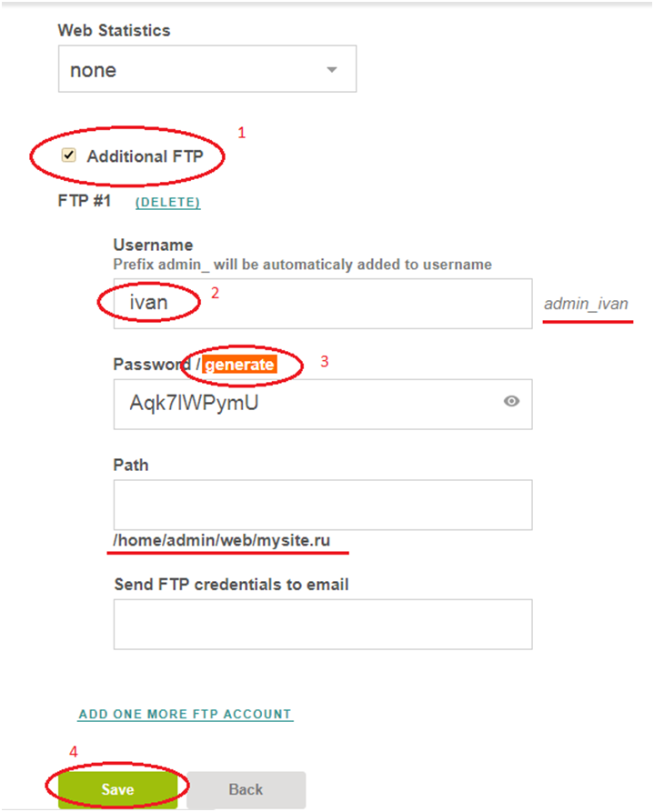Viewport: 654px width, 812px height.
Task: Select the Path input field
Action: [x=322, y=505]
